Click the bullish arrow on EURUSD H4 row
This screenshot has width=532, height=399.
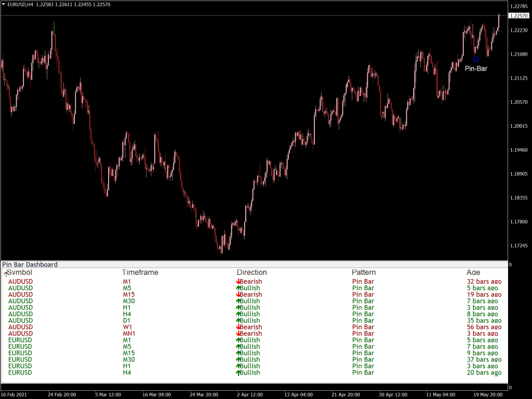(x=238, y=373)
